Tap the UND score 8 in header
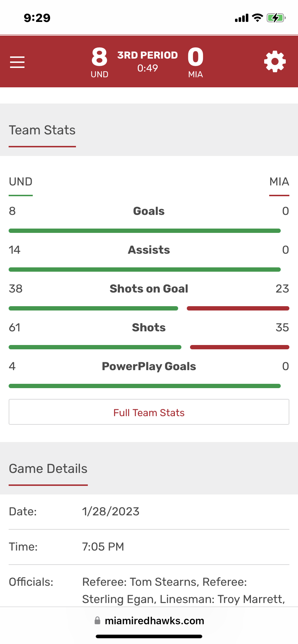This screenshot has width=298, height=644. [x=99, y=57]
